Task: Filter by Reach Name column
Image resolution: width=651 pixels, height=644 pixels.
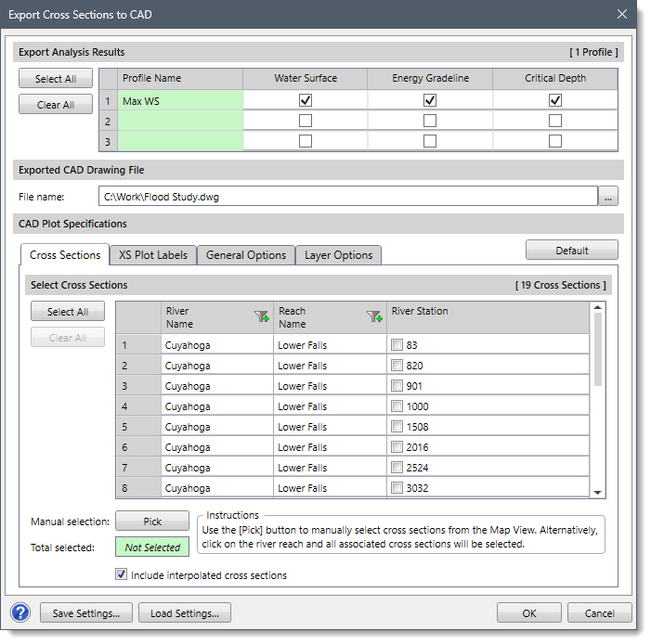Action: coord(374,316)
